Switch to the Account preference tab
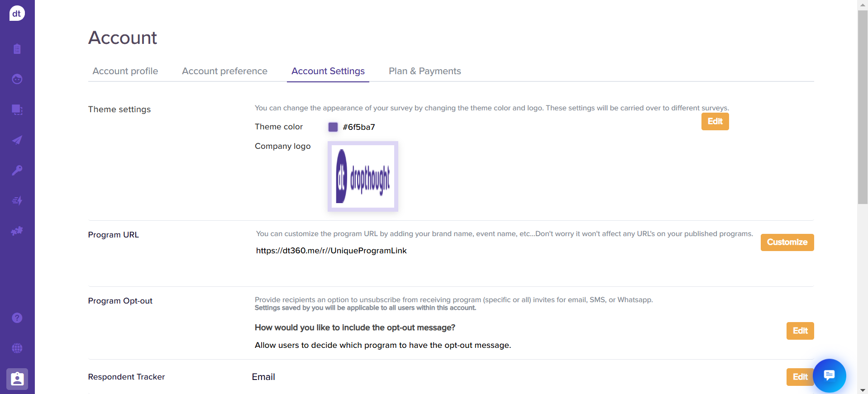868x394 pixels. tap(224, 71)
